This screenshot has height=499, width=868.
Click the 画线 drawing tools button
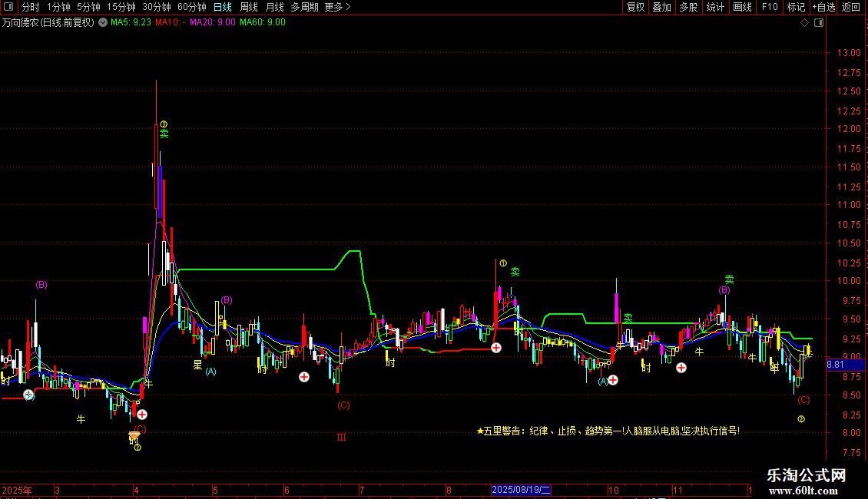(742, 7)
